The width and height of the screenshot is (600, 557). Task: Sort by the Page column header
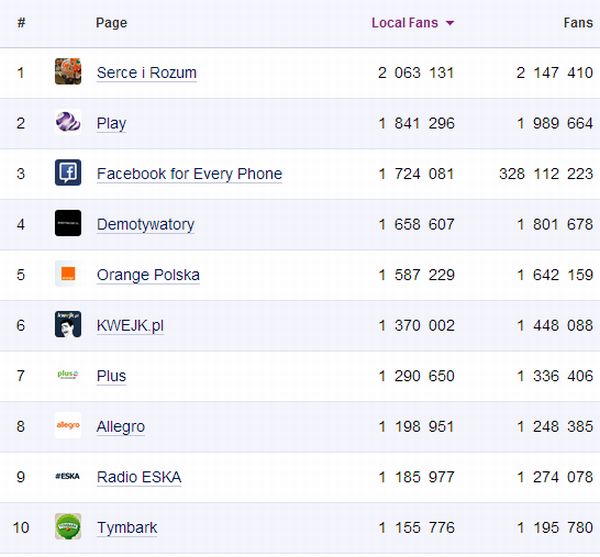pos(111,23)
